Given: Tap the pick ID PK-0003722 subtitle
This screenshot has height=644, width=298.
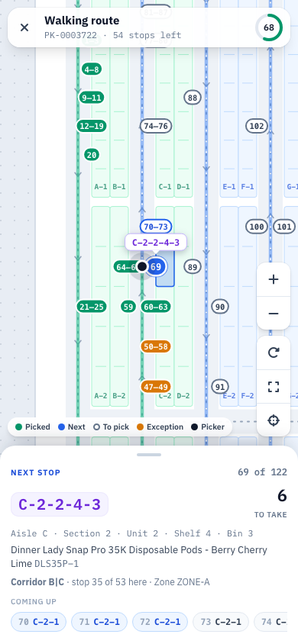Looking at the screenshot, I should coord(71,35).
